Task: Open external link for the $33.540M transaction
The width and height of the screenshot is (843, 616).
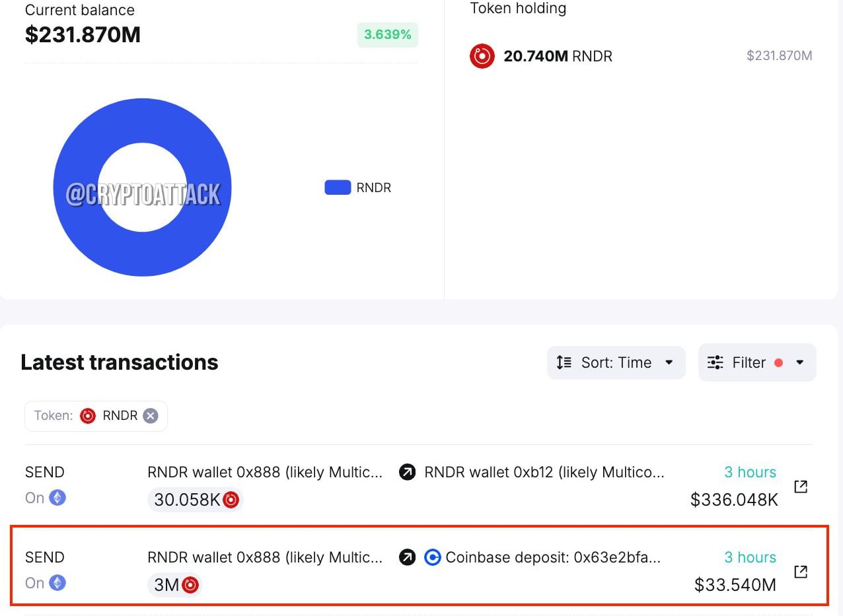Action: [x=801, y=571]
